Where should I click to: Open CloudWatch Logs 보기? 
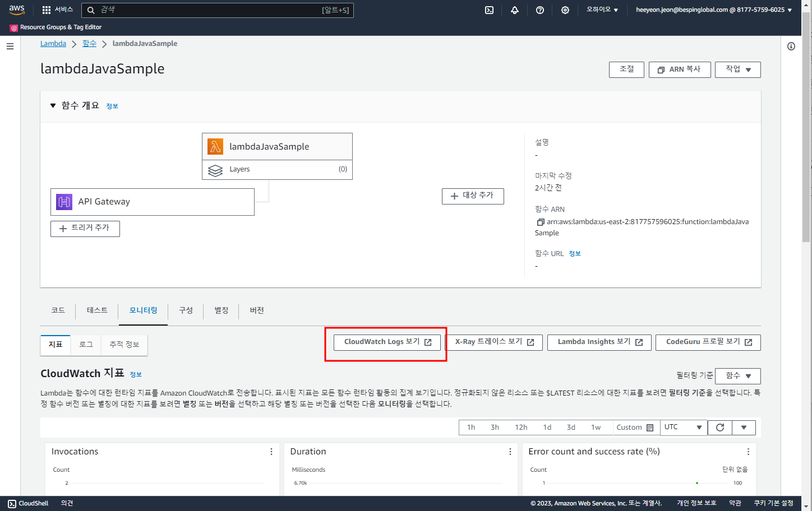pyautogui.click(x=387, y=342)
